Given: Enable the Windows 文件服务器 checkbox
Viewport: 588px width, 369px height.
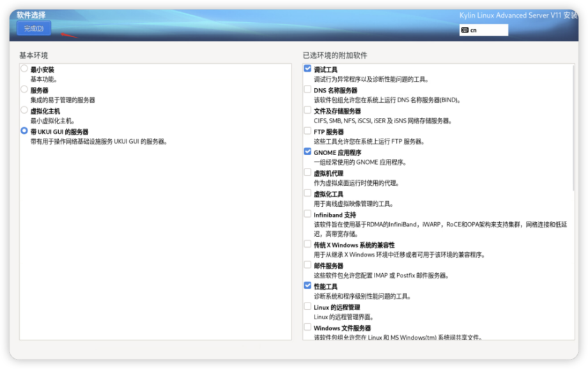Looking at the screenshot, I should point(307,327).
